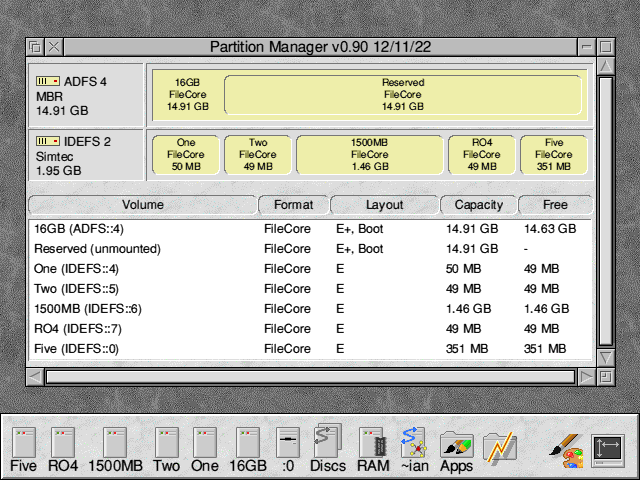Click the ADFS 4 disc icon

[x=48, y=81]
